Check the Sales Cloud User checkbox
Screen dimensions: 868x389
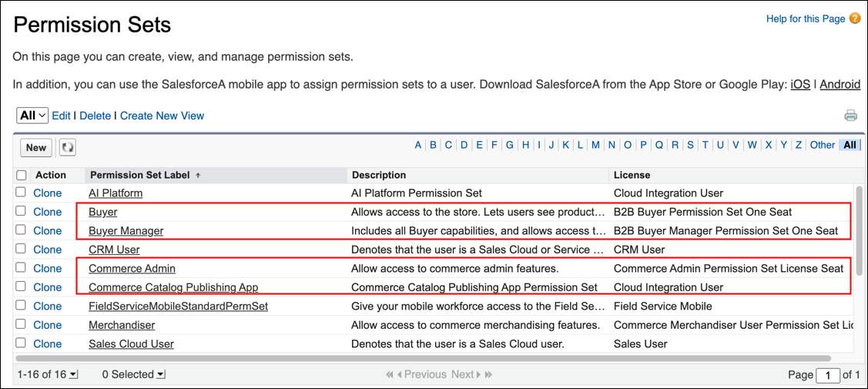(21, 344)
